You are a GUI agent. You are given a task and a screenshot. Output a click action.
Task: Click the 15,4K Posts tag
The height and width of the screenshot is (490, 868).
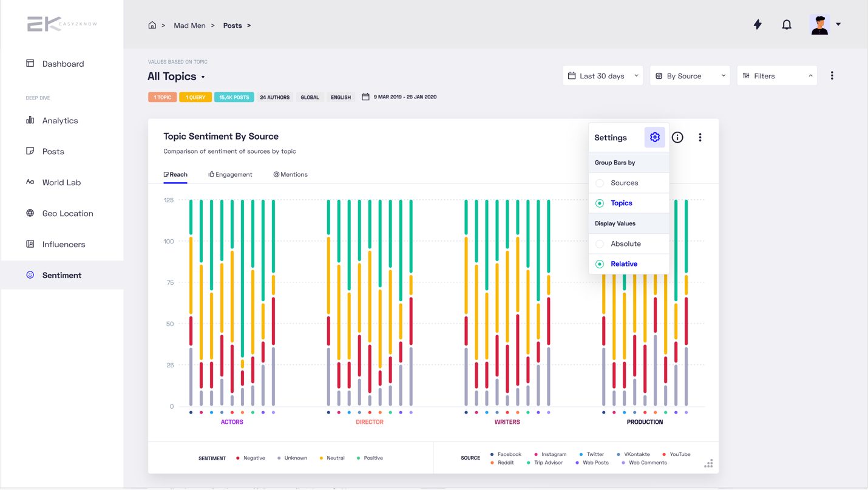(x=234, y=97)
